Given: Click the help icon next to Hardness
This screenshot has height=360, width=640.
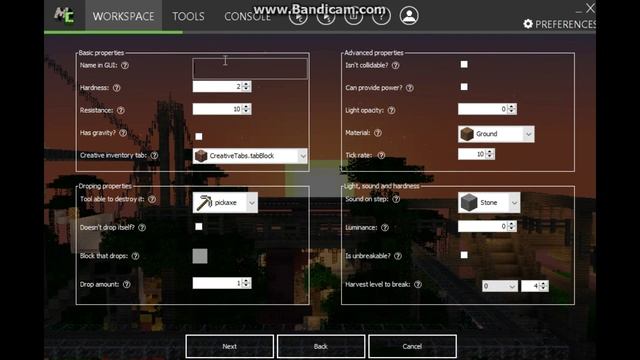Looking at the screenshot, I should coord(117,88).
